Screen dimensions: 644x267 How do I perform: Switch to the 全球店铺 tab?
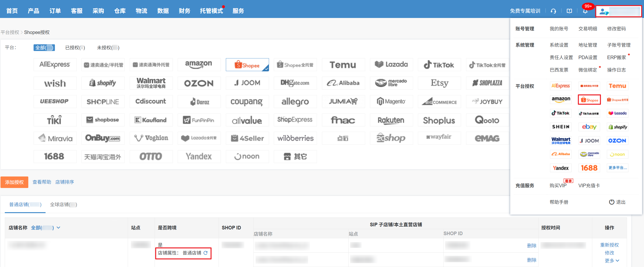click(63, 205)
